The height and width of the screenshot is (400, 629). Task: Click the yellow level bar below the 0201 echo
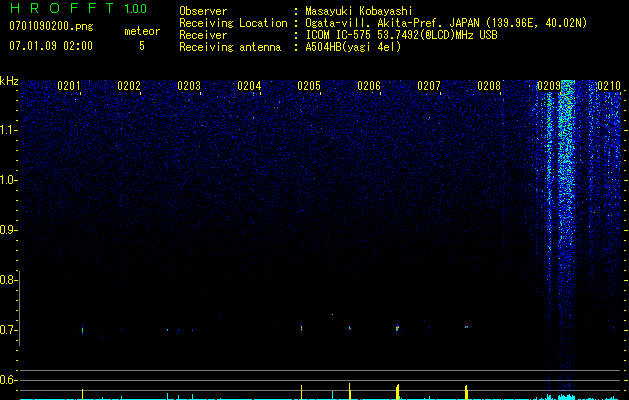(x=83, y=394)
